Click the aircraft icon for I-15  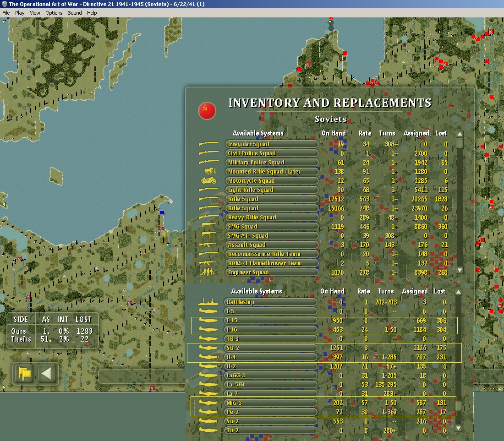[208, 320]
